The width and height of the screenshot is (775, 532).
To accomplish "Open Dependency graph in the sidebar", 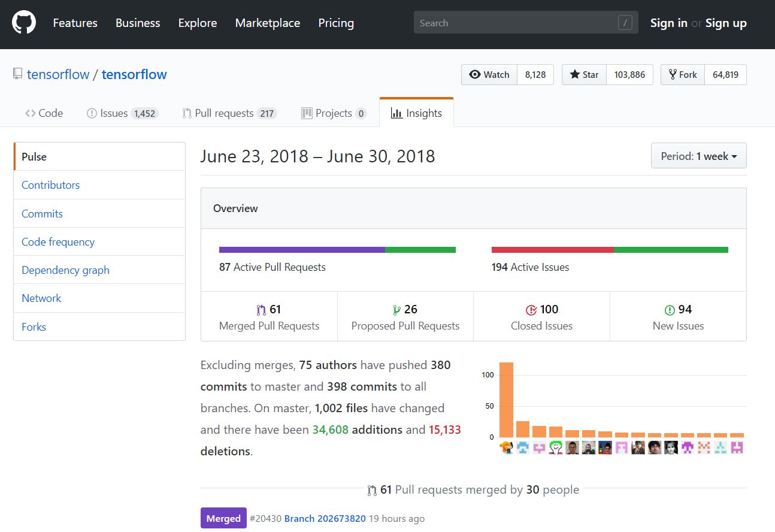I will (x=99, y=270).
